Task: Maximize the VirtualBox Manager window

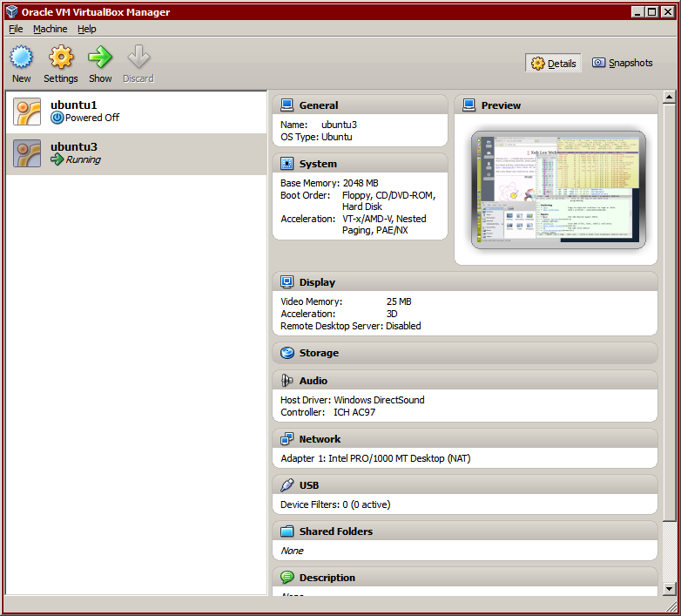Action: coord(651,11)
